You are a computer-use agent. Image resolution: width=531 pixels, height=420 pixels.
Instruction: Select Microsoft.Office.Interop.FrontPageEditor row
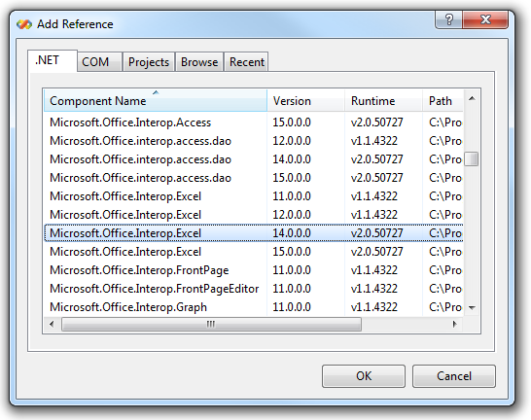[x=254, y=289]
